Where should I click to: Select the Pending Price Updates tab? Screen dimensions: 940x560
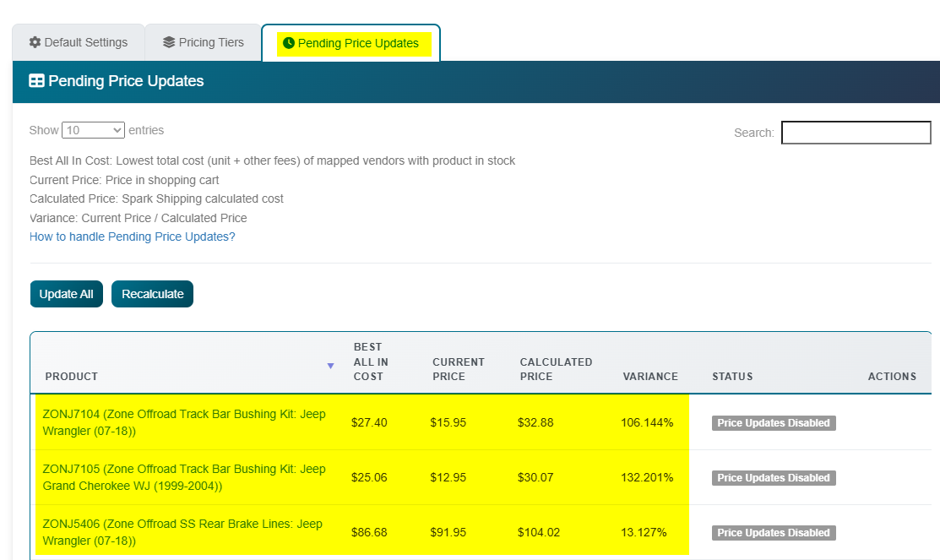(x=350, y=43)
